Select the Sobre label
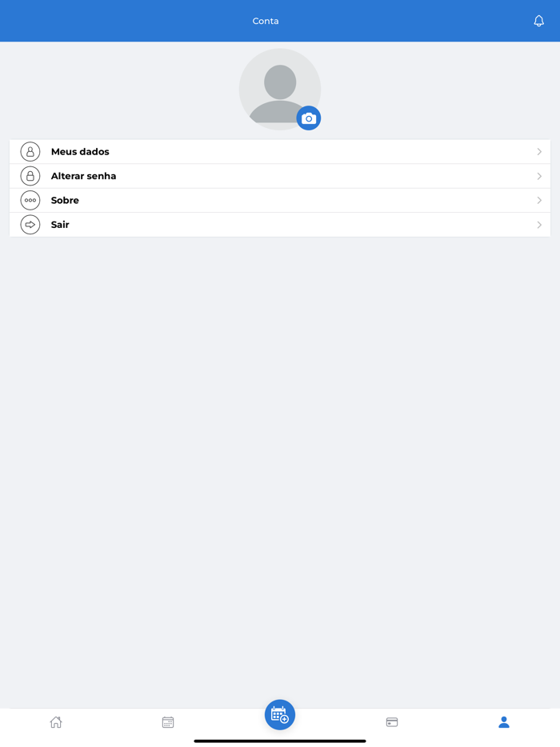 (65, 201)
